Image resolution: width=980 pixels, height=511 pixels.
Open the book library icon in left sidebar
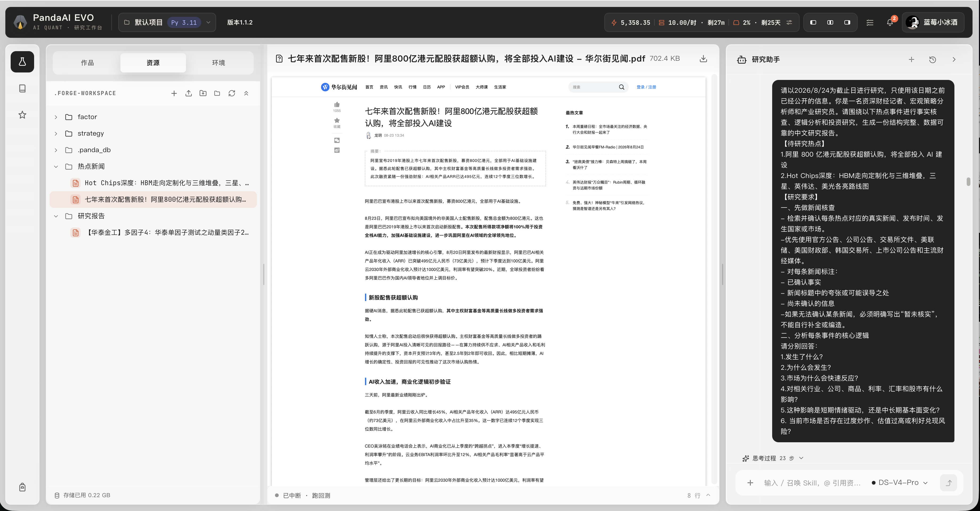tap(22, 88)
